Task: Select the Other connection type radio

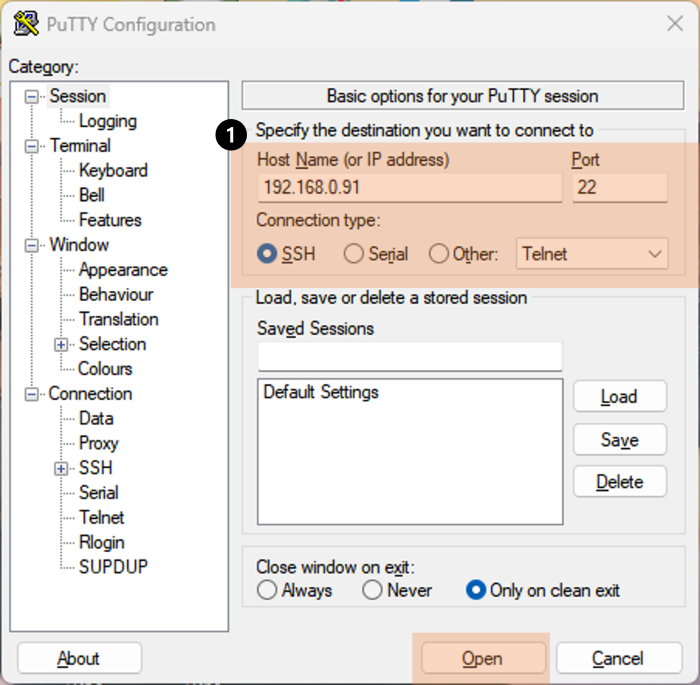Action: [x=438, y=254]
